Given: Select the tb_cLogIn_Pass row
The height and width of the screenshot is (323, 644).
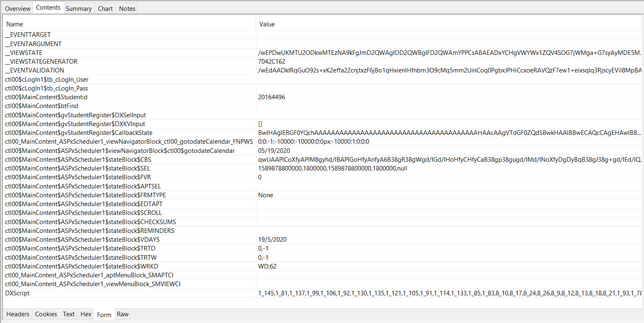Looking at the screenshot, I should pos(323,88).
